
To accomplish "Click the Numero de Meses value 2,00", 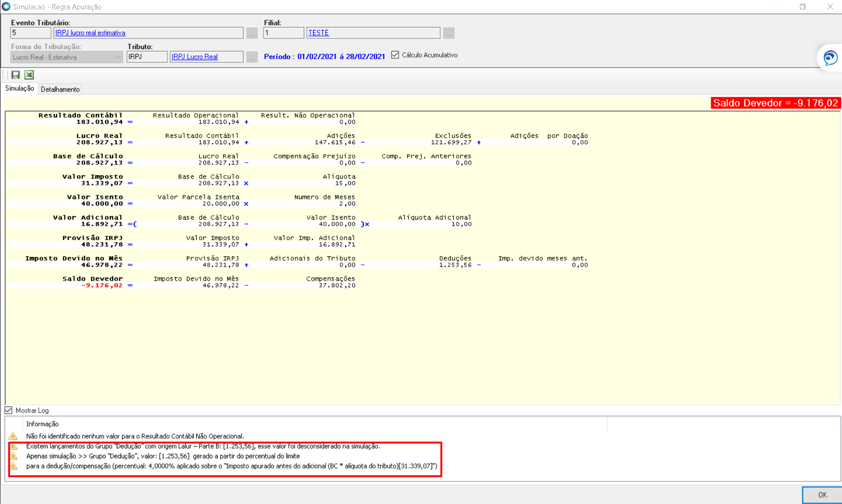I will point(347,204).
